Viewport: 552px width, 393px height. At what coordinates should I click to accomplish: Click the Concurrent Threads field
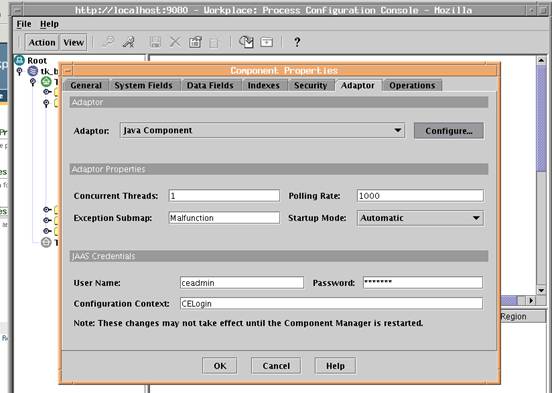[224, 196]
